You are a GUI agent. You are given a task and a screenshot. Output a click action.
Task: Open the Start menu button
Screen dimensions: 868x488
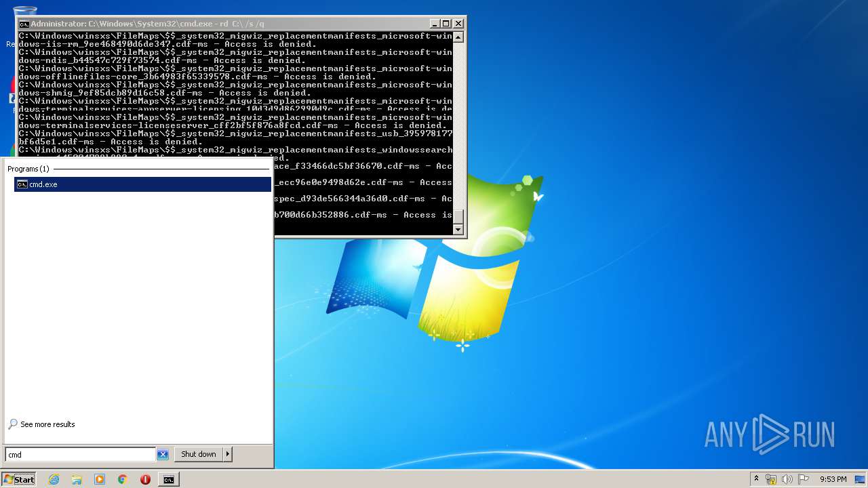click(x=19, y=479)
